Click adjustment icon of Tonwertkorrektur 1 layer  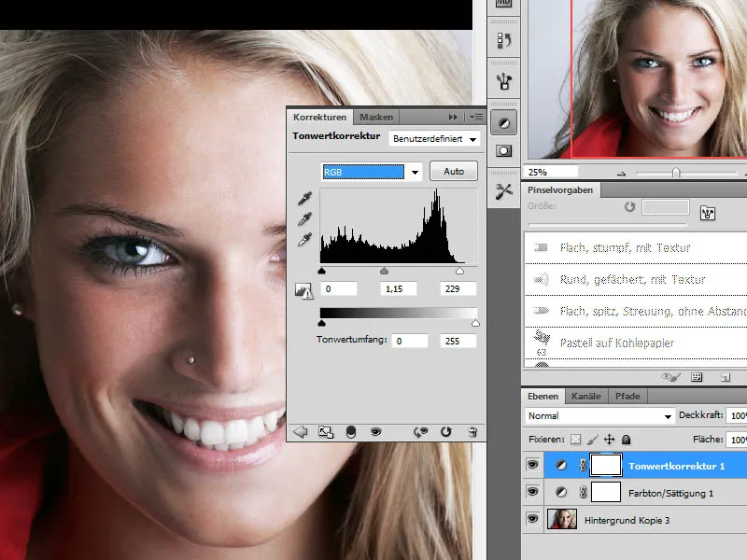561,465
